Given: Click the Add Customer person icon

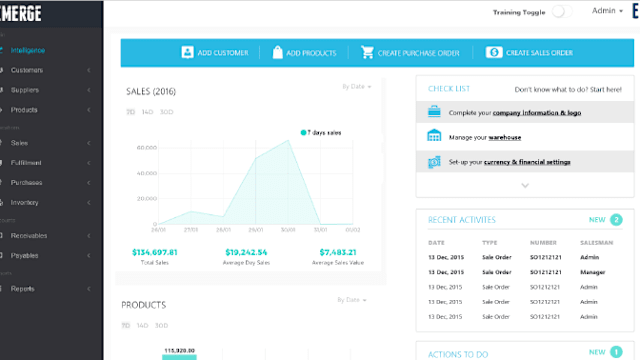Looking at the screenshot, I should [187, 52].
